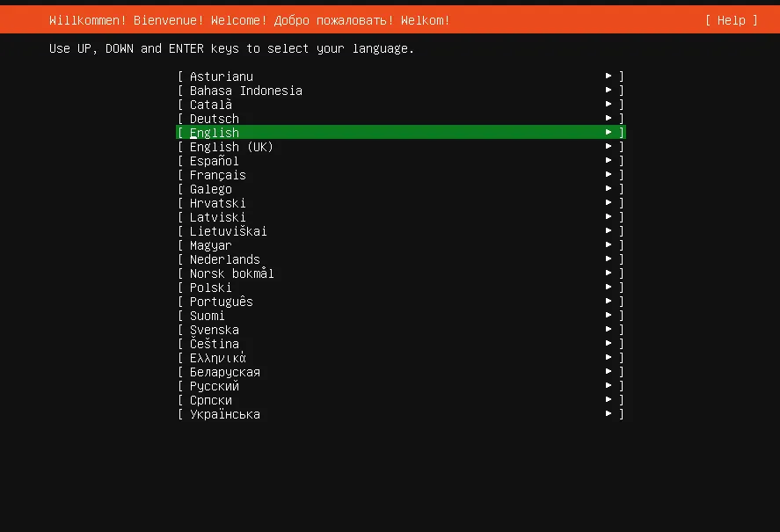Choose Português from the languages
The width and height of the screenshot is (780, 532).
point(222,302)
